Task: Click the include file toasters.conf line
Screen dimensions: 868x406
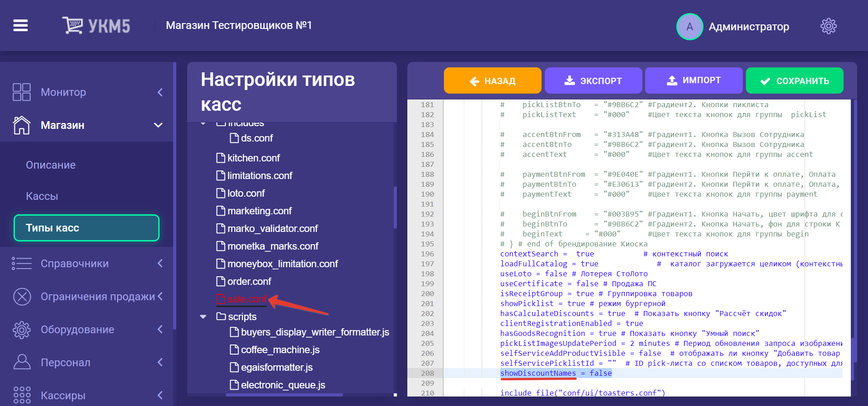Action: 583,392
